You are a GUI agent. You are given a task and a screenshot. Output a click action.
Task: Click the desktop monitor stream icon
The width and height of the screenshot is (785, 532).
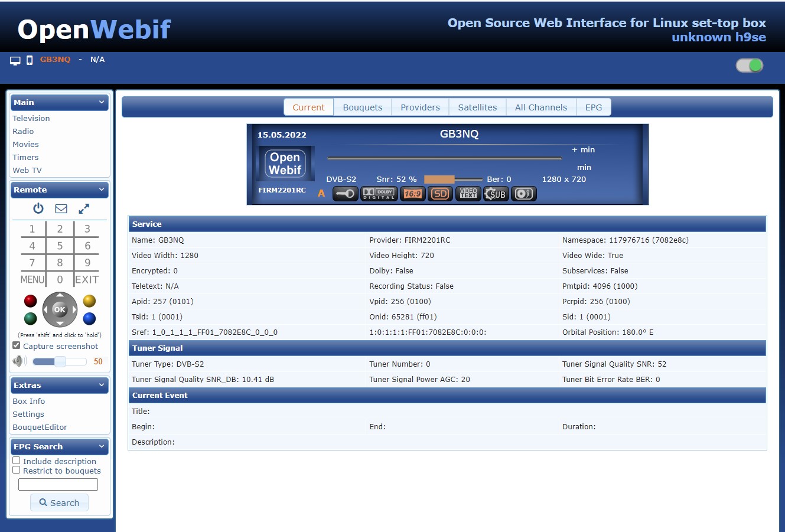pyautogui.click(x=15, y=60)
